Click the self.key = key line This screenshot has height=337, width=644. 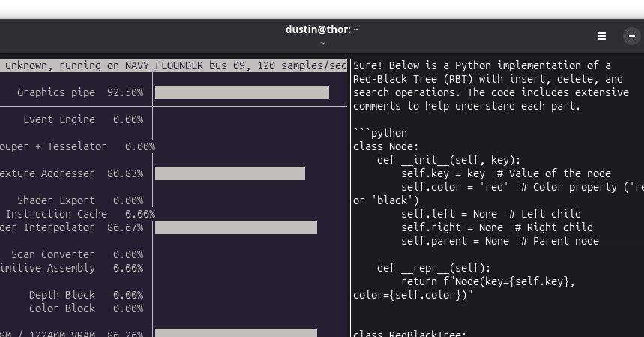click(x=506, y=173)
